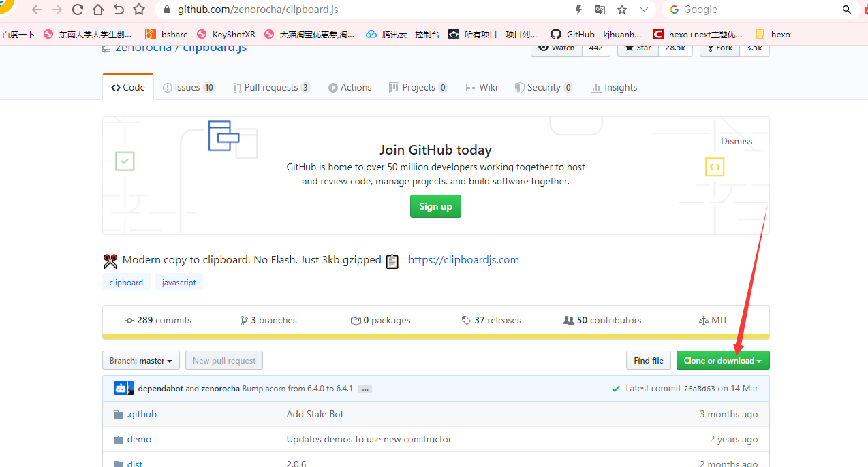Click the Fork button
This screenshot has width=868, height=467.
click(x=719, y=48)
